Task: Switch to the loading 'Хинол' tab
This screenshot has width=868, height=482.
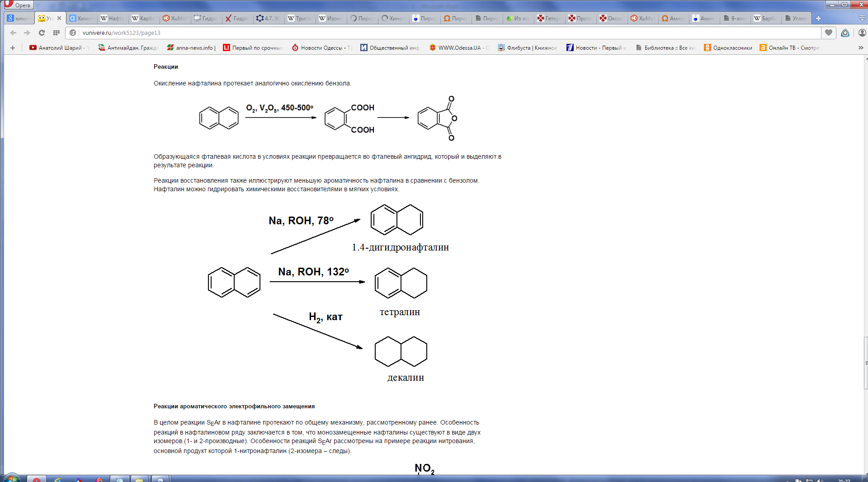Action: click(393, 19)
